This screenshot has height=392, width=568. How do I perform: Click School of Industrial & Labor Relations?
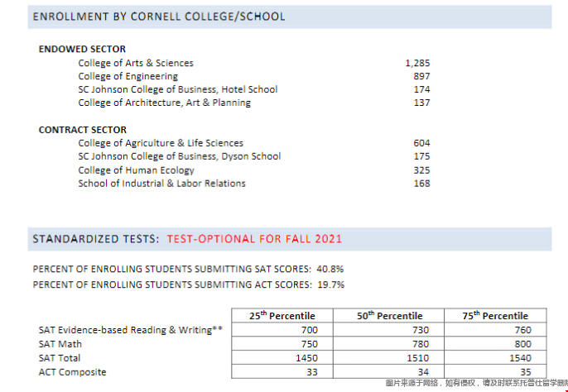coord(161,184)
